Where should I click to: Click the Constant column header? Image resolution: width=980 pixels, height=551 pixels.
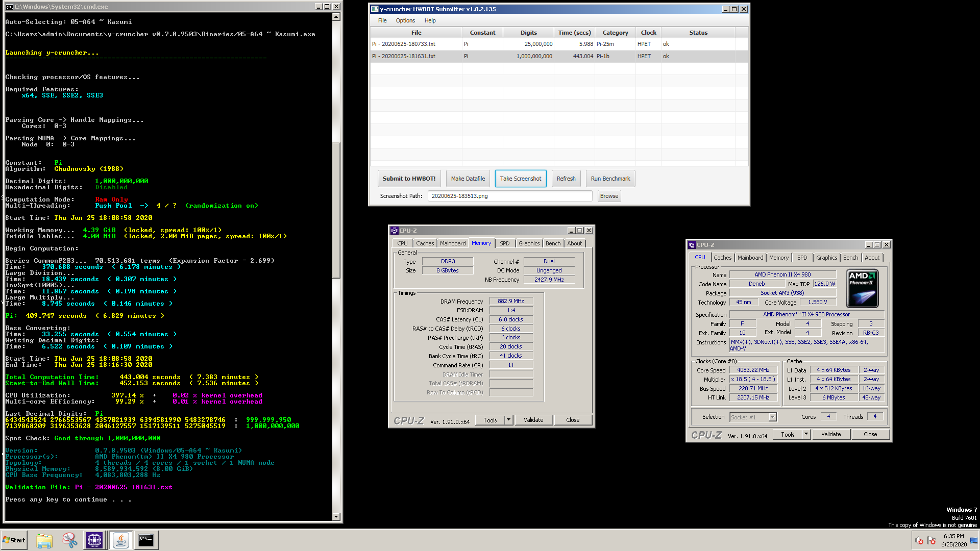click(482, 33)
